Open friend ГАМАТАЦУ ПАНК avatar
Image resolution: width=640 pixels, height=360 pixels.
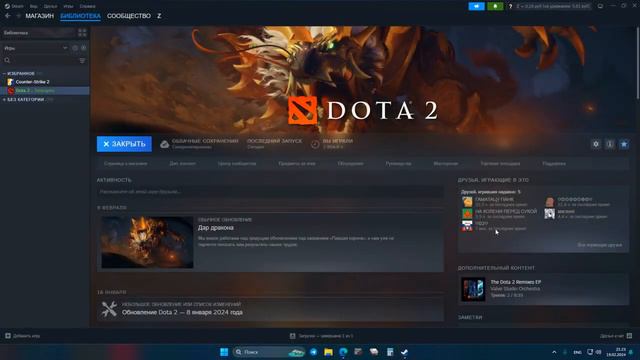[467, 202]
